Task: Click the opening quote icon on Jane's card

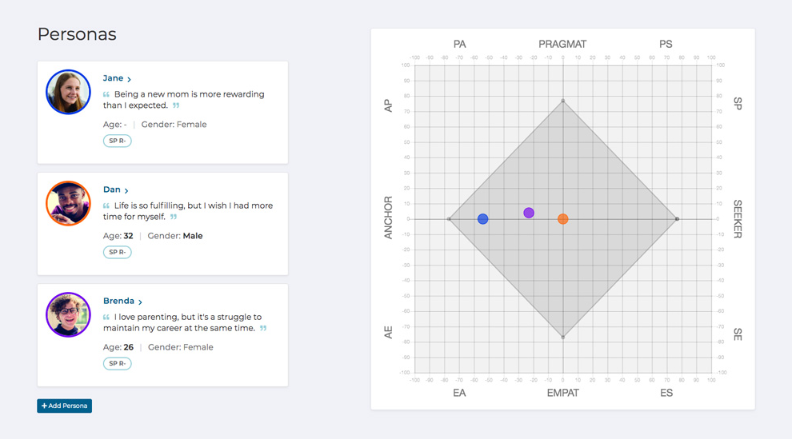Action: 106,95
